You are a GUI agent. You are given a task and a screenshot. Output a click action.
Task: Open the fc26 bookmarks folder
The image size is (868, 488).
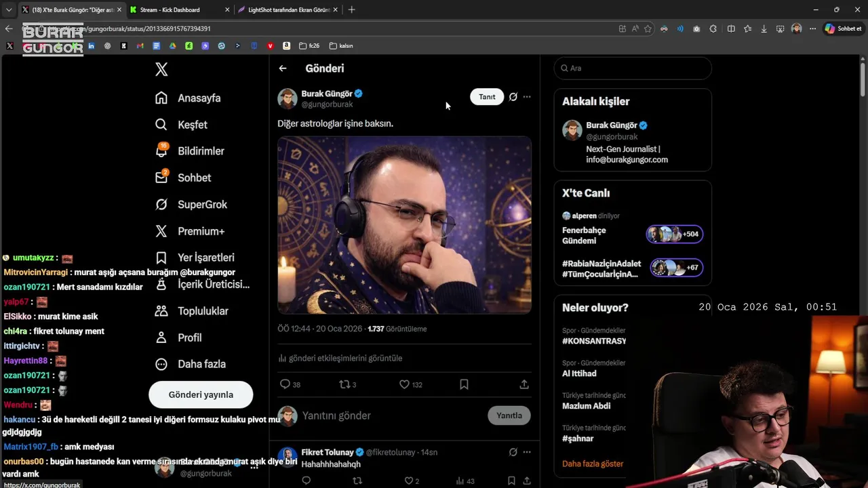click(309, 46)
